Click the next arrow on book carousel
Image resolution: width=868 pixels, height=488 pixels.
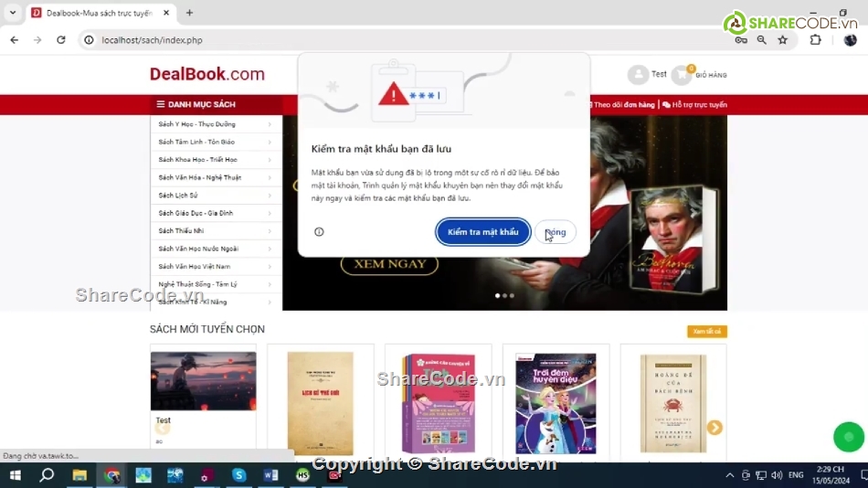(715, 428)
